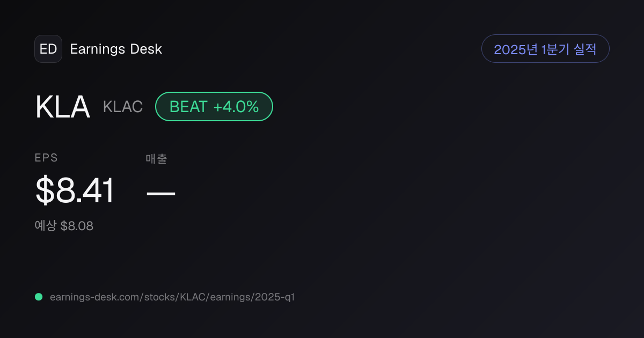This screenshot has width=644, height=338.
Task: Click the green BEAT badge
Action: pyautogui.click(x=214, y=107)
